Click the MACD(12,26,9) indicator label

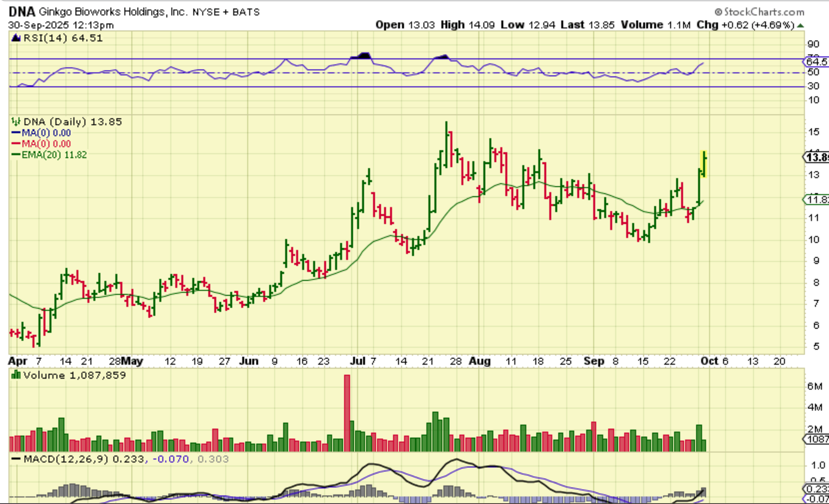(66, 459)
